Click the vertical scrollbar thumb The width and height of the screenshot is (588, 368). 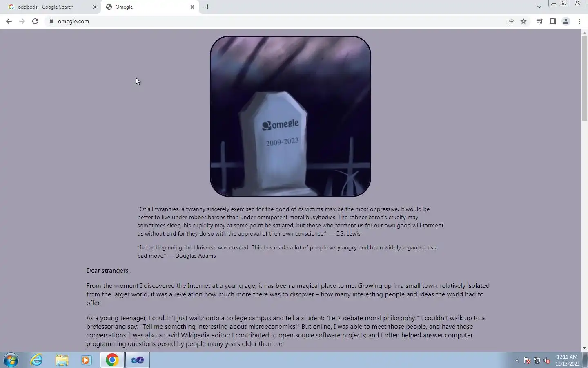pyautogui.click(x=584, y=78)
